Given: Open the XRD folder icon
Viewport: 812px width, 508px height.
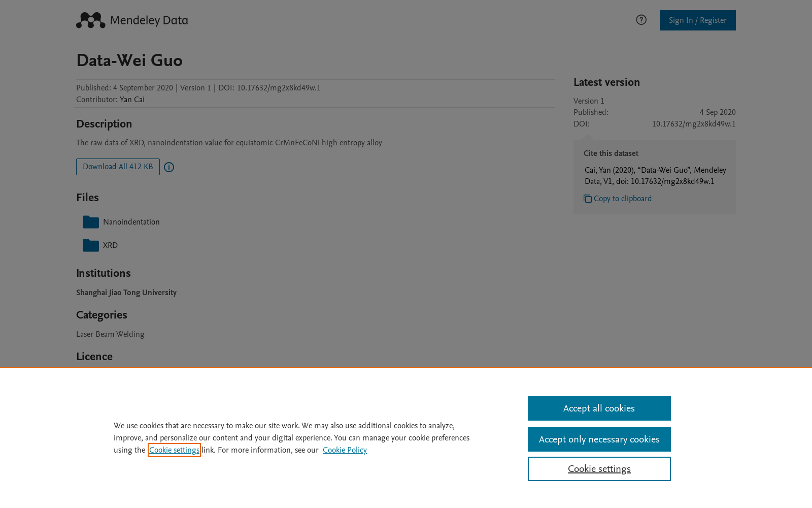Looking at the screenshot, I should tap(91, 245).
